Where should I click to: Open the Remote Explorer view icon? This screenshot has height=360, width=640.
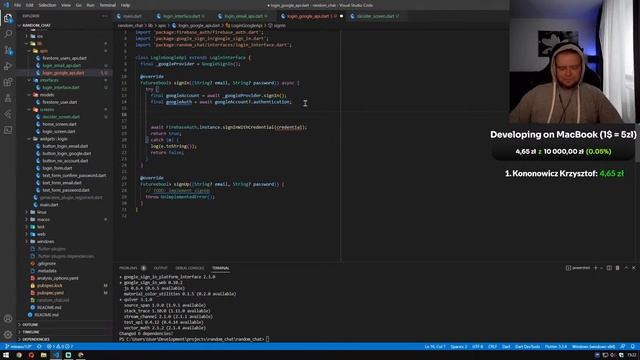pos(8,130)
